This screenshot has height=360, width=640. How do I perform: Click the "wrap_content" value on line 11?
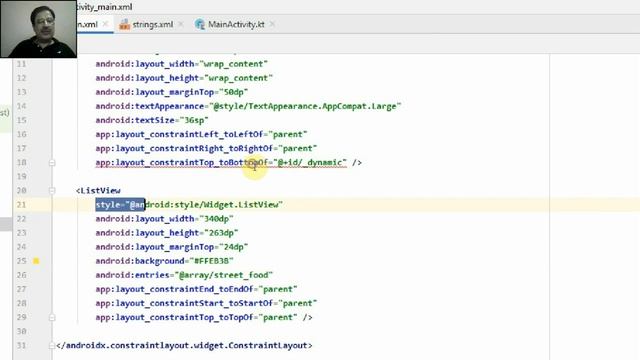233,64
